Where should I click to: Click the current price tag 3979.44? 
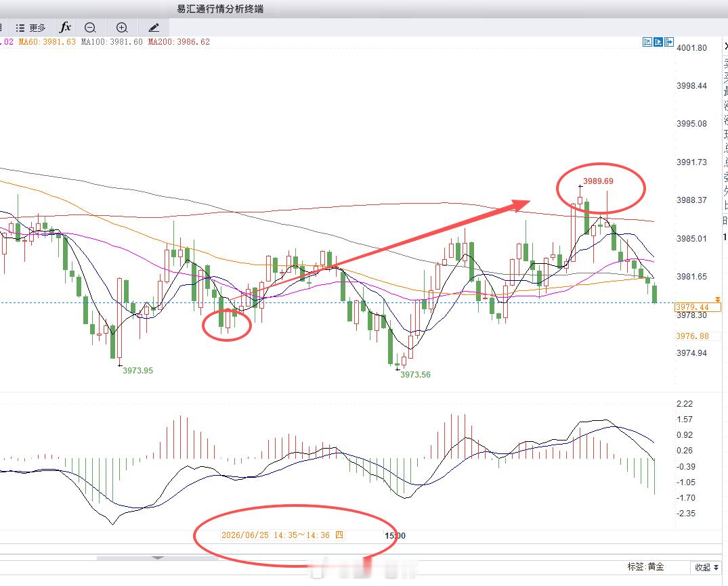(x=698, y=307)
